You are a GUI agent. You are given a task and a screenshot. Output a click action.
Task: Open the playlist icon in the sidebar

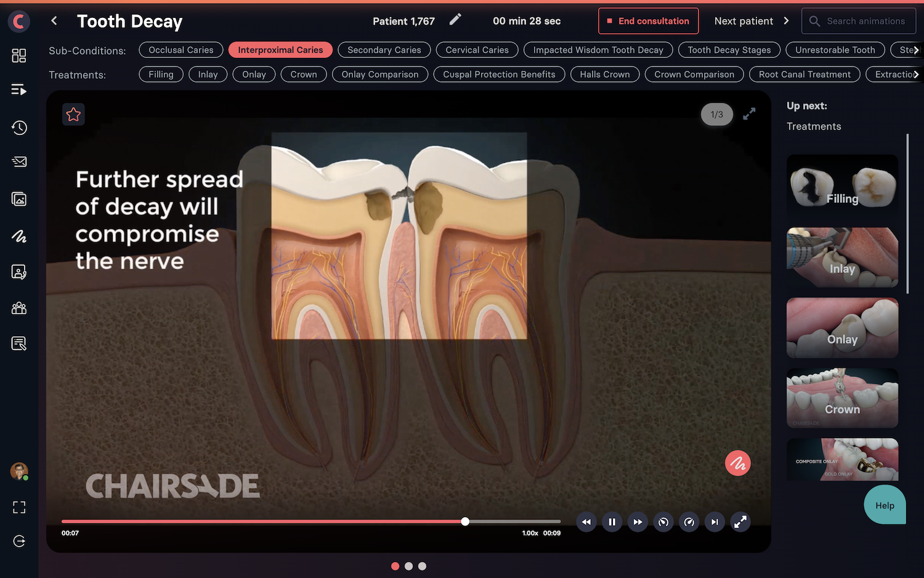click(19, 90)
